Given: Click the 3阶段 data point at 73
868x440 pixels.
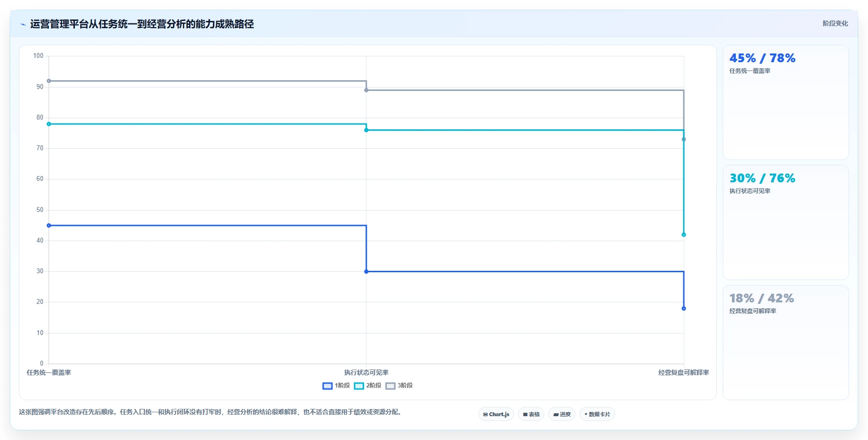Looking at the screenshot, I should 684,140.
